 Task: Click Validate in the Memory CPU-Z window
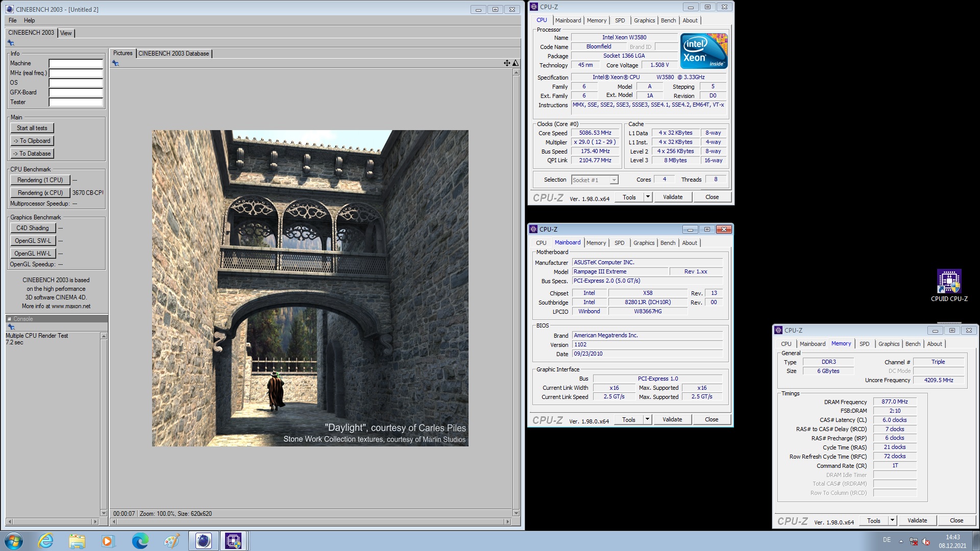(917, 520)
